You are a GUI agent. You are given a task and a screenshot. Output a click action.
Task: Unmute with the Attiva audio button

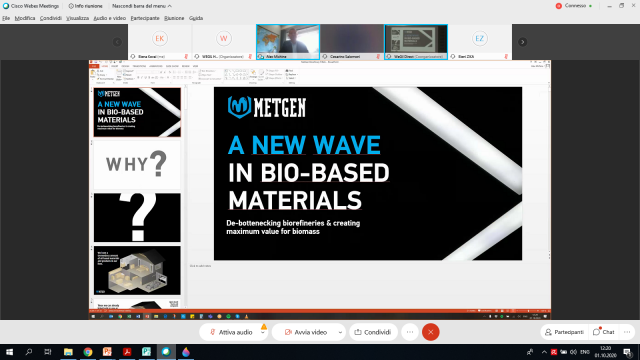click(231, 332)
